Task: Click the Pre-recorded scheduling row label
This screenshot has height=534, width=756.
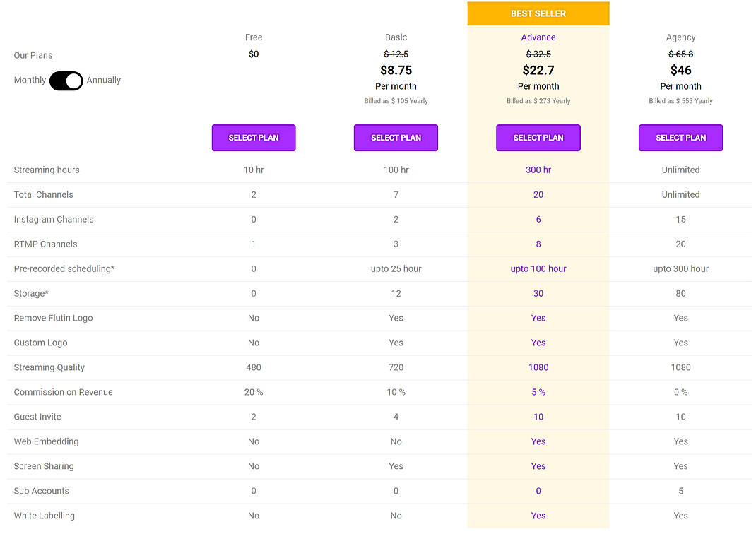Action: [x=64, y=268]
